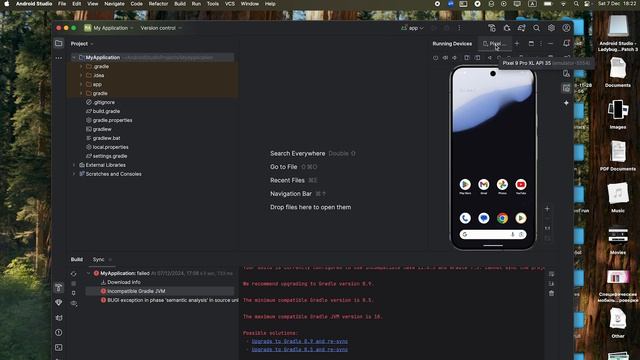
Task: Expand Scratches and Consoles node
Action: pos(74,174)
